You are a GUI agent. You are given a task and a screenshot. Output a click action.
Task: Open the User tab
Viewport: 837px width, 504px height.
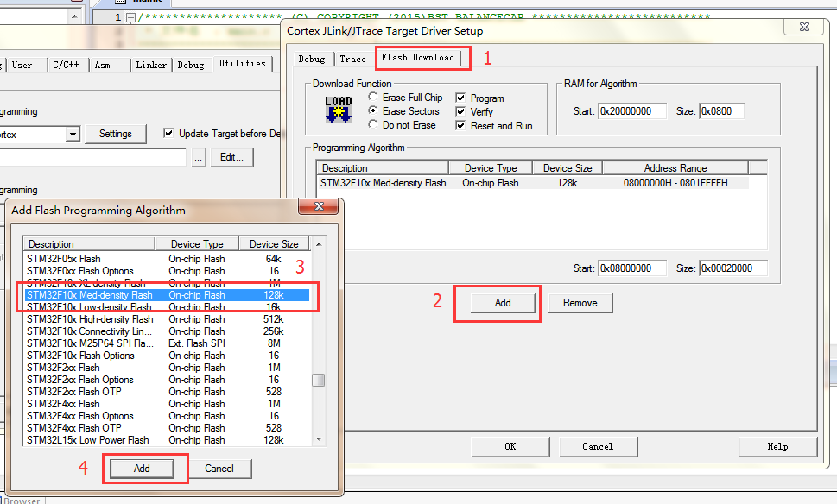click(22, 65)
